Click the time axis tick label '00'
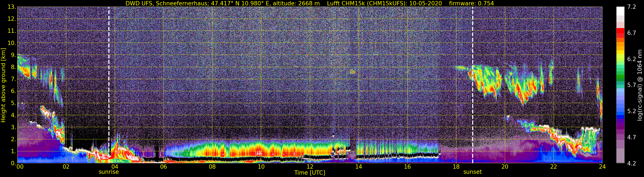The height and width of the screenshot is (177, 644). pos(20,167)
